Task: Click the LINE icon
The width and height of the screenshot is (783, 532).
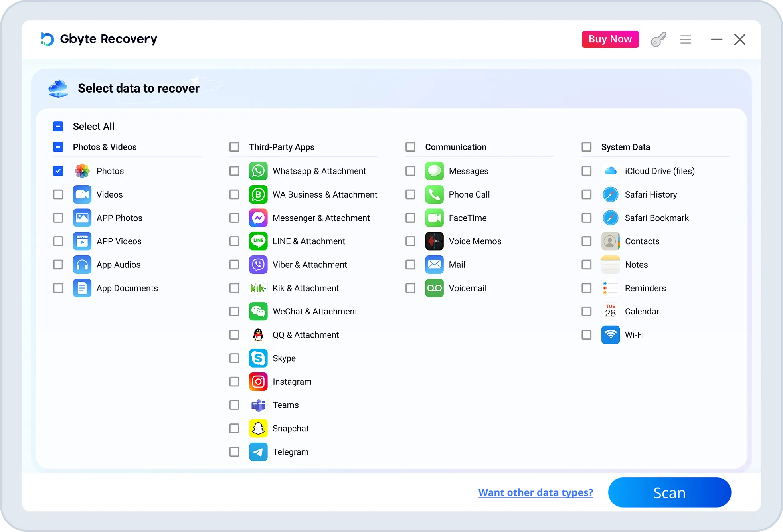Action: coord(258,241)
